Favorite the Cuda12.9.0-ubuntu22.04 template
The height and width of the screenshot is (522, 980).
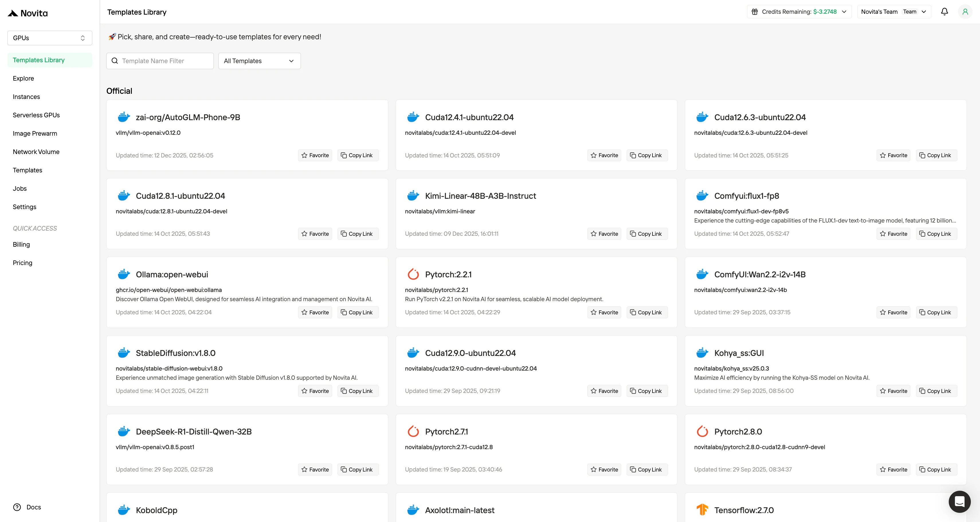click(x=604, y=391)
